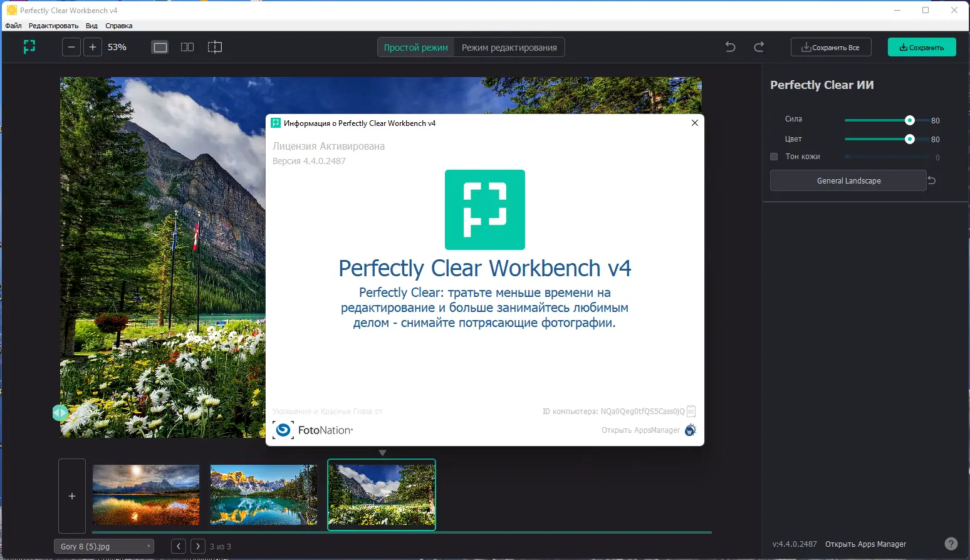Select single image view mode icon
The image size is (970, 560).
click(160, 47)
